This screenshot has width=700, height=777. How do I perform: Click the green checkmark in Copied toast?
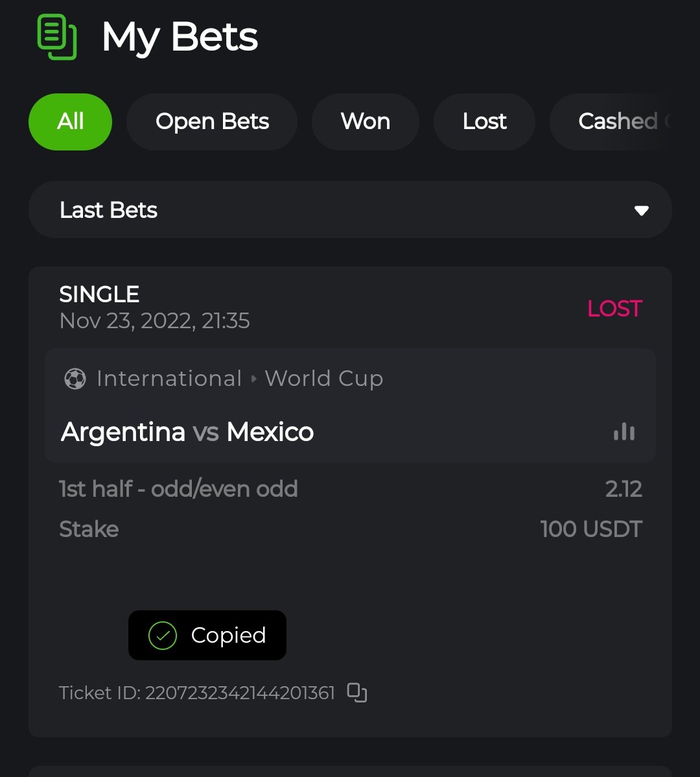click(x=162, y=636)
